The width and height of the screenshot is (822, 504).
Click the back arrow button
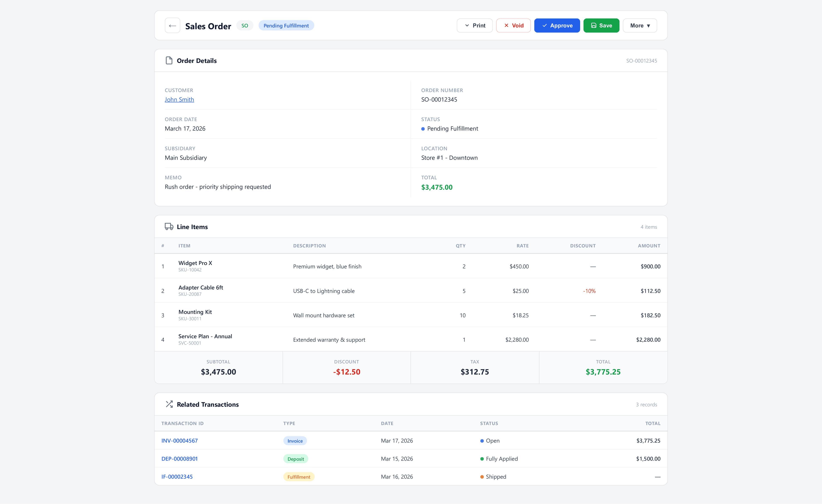[x=172, y=26]
